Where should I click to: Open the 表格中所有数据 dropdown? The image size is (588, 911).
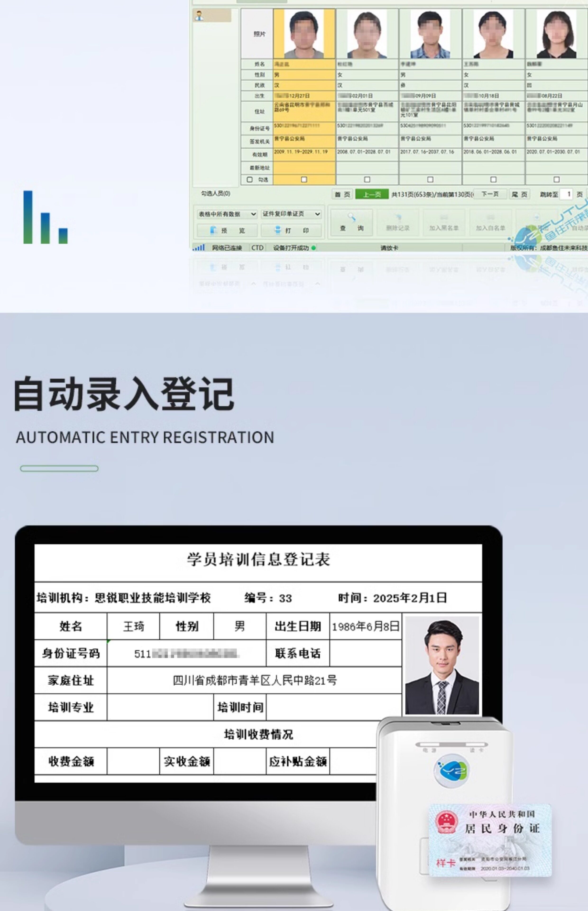[x=227, y=214]
